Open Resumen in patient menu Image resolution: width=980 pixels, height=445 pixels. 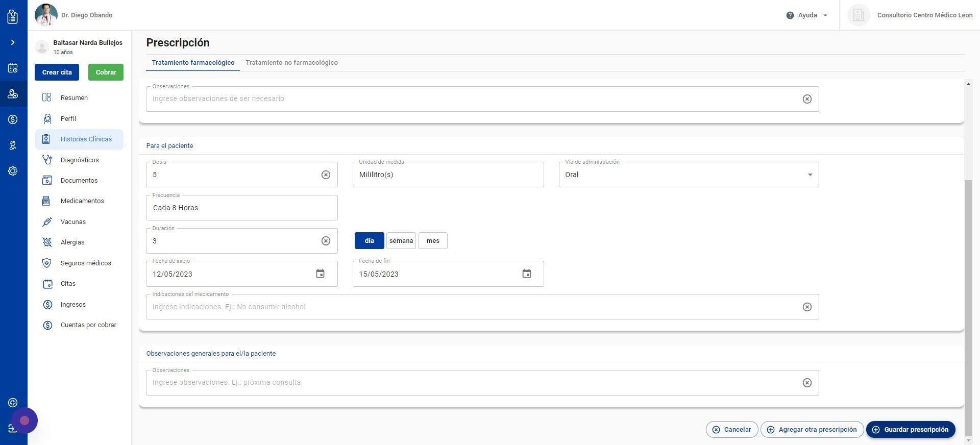(79, 98)
